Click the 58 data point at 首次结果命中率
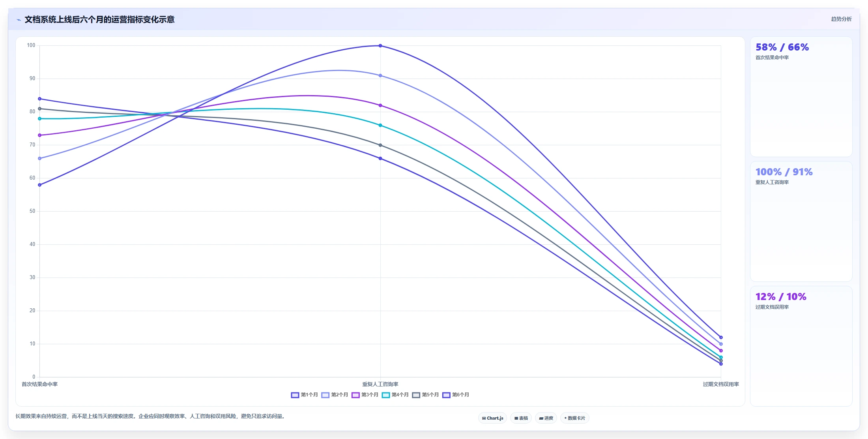Screen dimensions: 868x439 click(x=39, y=185)
